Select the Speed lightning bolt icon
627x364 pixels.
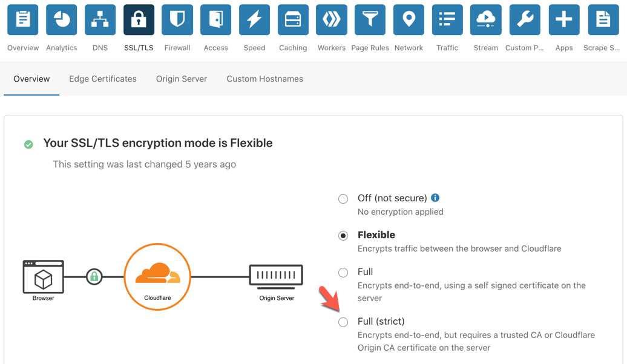tap(254, 20)
